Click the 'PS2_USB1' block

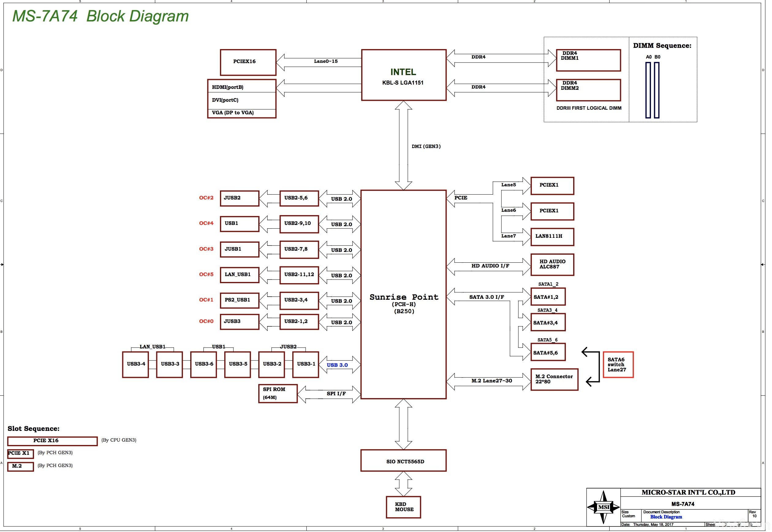click(x=239, y=300)
